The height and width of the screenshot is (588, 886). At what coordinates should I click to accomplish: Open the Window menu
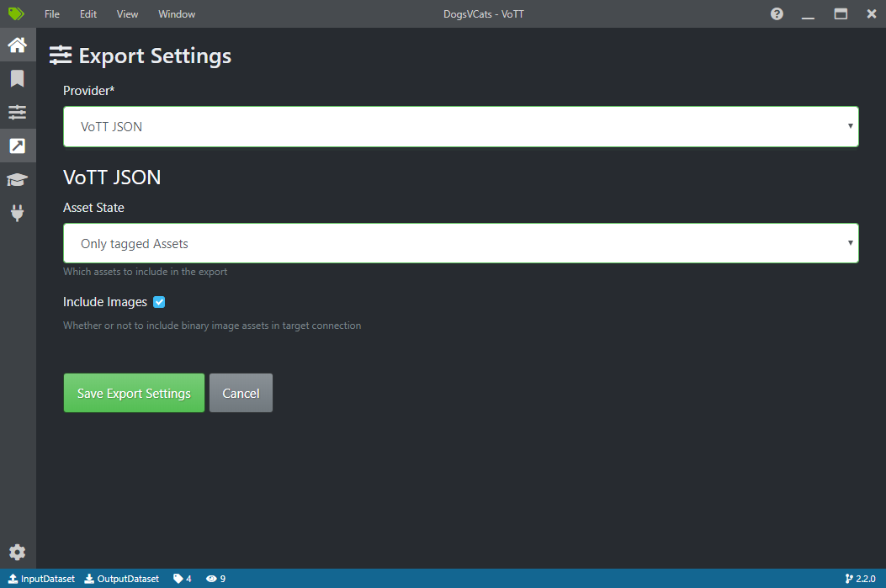tap(177, 14)
